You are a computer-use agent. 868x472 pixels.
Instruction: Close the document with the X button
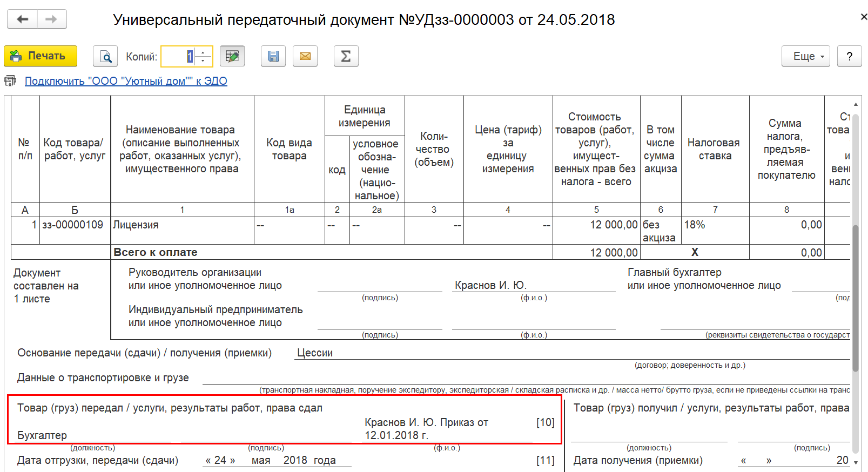point(863,17)
